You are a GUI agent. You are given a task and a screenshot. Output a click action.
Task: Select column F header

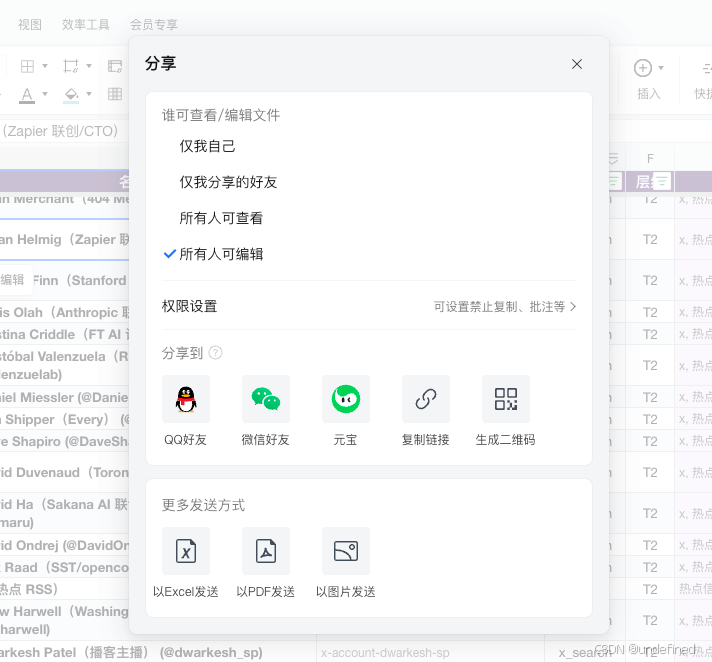click(x=650, y=159)
